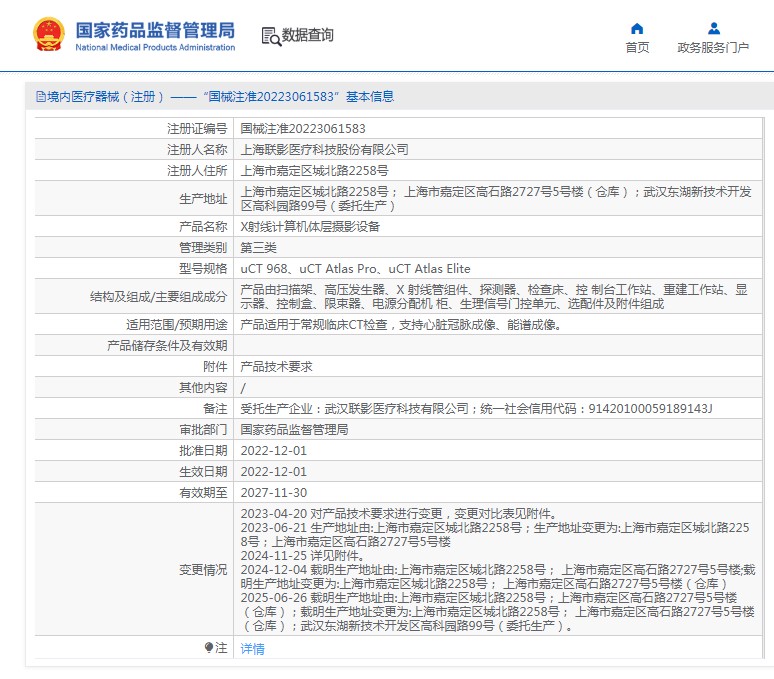Screen dimensions: 774x679
Task: Select change entry dated 2025-06-26
Action: click(x=498, y=611)
